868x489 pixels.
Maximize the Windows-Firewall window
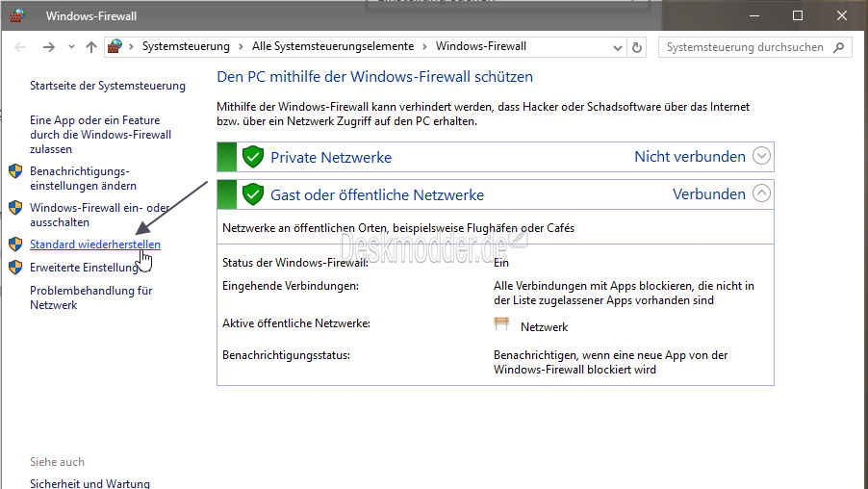pos(798,15)
